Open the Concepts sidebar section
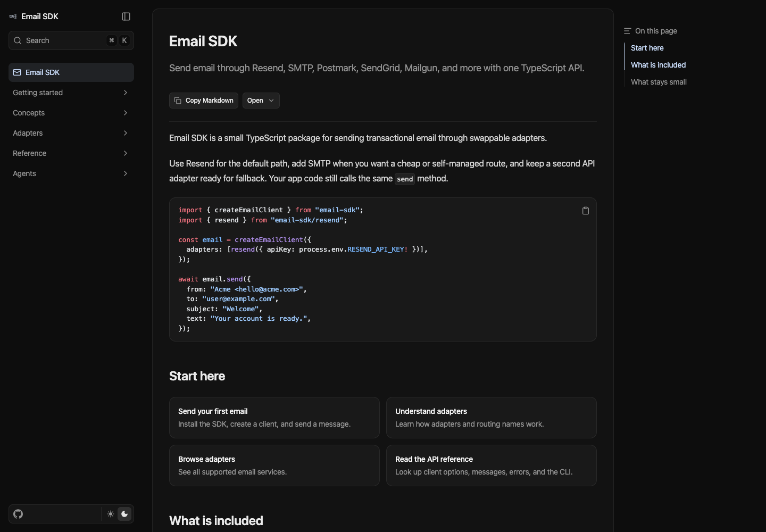766x532 pixels. 71,113
